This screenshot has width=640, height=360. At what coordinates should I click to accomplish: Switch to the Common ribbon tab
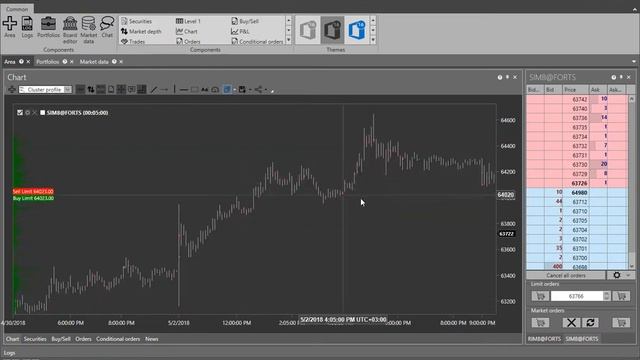pyautogui.click(x=17, y=9)
